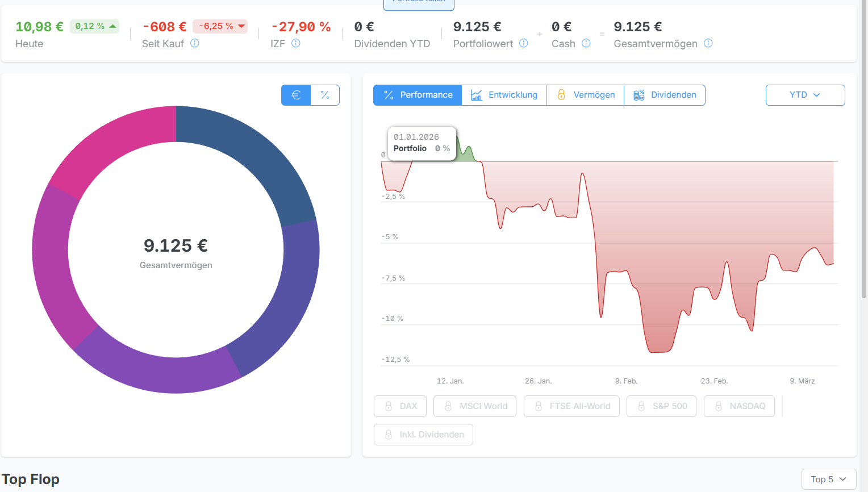The width and height of the screenshot is (868, 492).
Task: Toggle the DAX benchmark
Action: coord(400,406)
